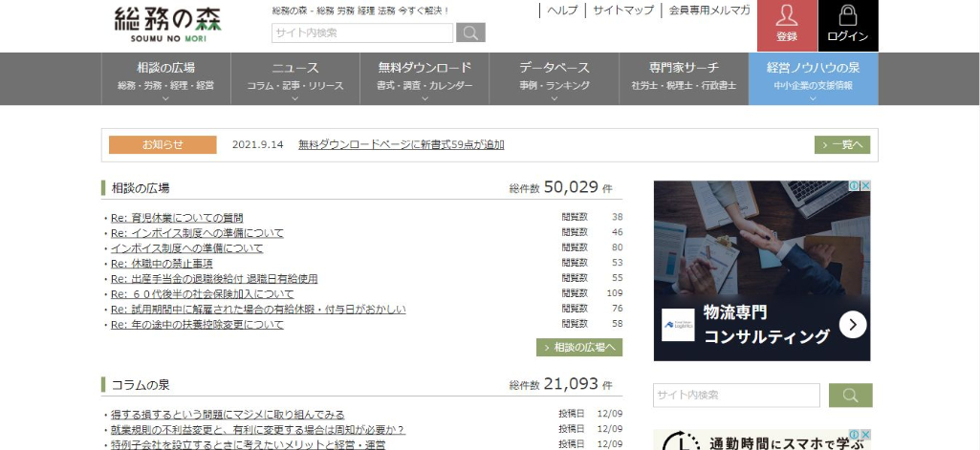Click the 登録 person icon button
Screen dimensions: 980x450
pos(787,26)
